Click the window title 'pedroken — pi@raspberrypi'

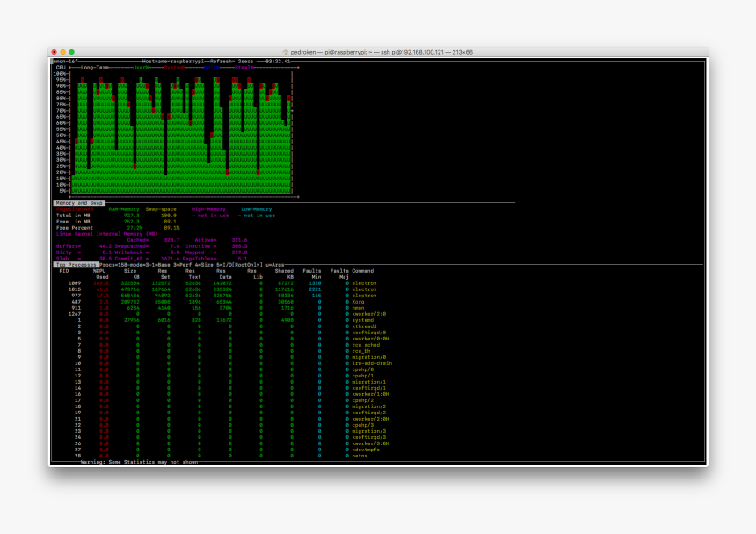(x=329, y=52)
